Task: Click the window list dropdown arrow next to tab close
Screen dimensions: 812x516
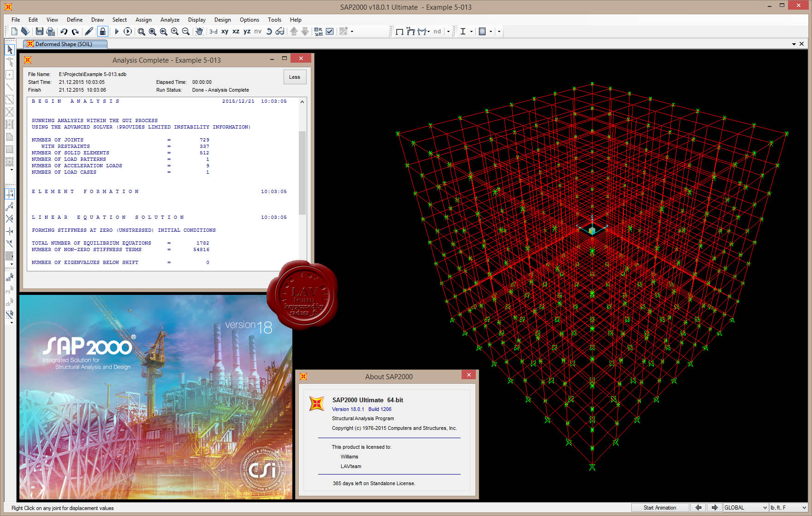Action: point(794,44)
